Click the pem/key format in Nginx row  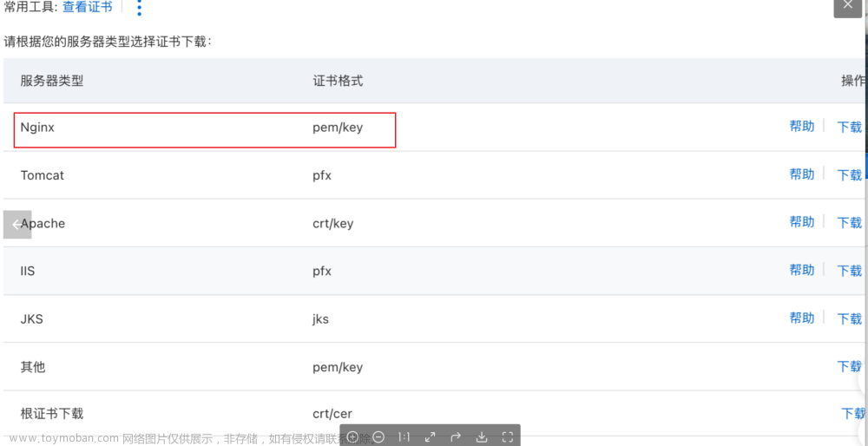coord(338,128)
